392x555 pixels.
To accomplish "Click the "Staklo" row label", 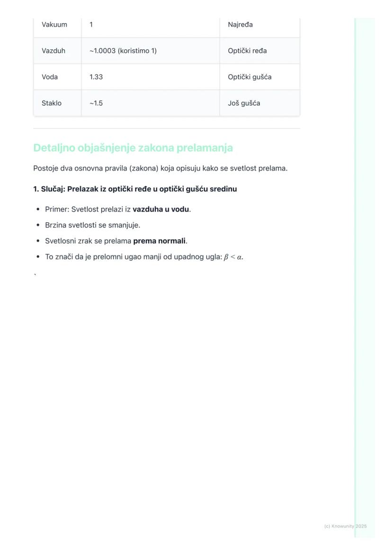I will (x=52, y=103).
